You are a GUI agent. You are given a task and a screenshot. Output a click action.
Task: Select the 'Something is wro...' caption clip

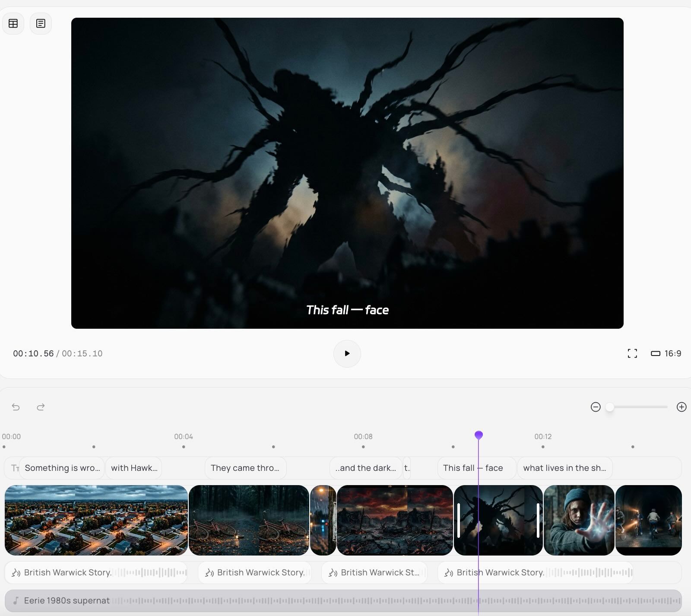62,468
